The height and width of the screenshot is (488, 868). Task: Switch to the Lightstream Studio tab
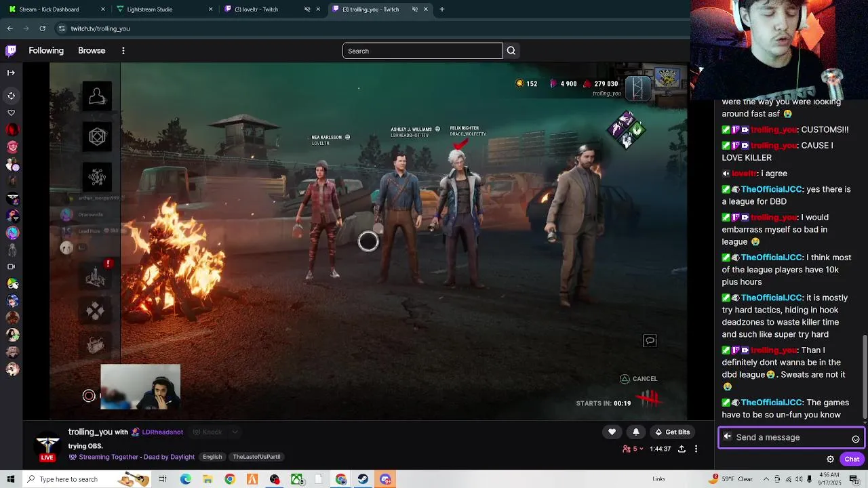pyautogui.click(x=164, y=9)
